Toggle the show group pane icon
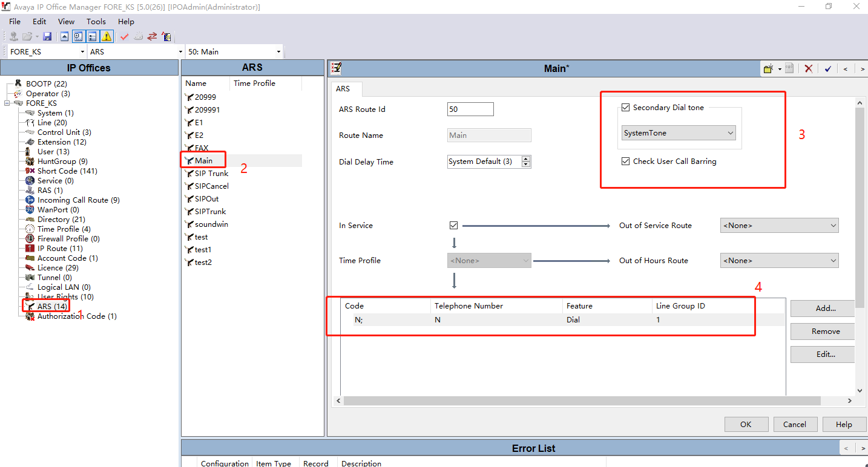 click(x=93, y=36)
